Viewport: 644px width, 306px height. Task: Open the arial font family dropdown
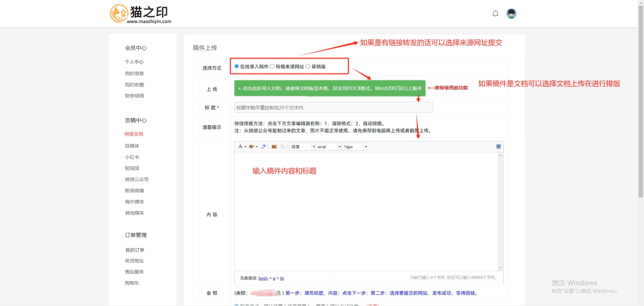328,147
